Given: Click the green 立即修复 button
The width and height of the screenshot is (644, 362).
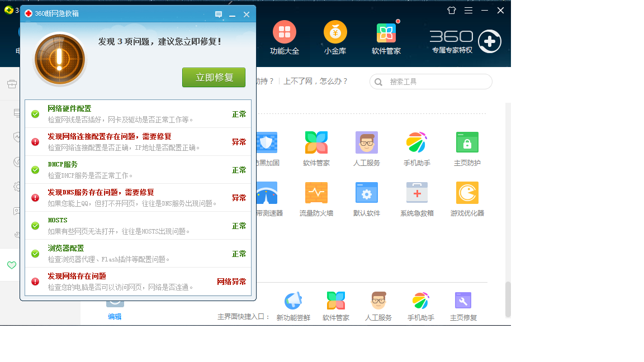Looking at the screenshot, I should [214, 77].
